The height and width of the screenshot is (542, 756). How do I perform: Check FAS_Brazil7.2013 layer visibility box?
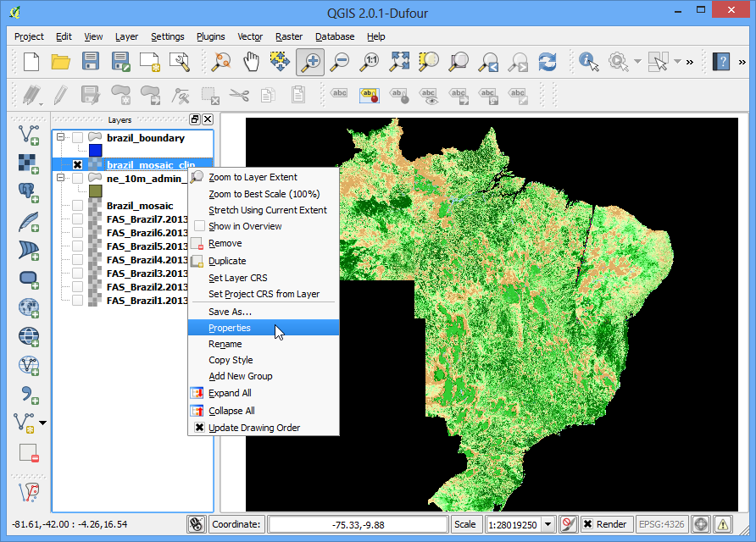point(78,219)
